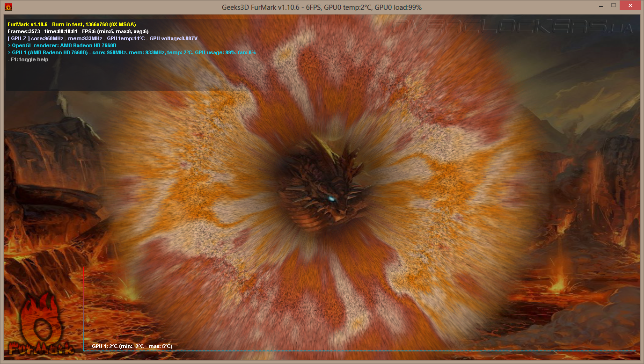Click the 'Frames:3573 - time:00:10:01' stats line
The image size is (644, 364).
click(78, 31)
